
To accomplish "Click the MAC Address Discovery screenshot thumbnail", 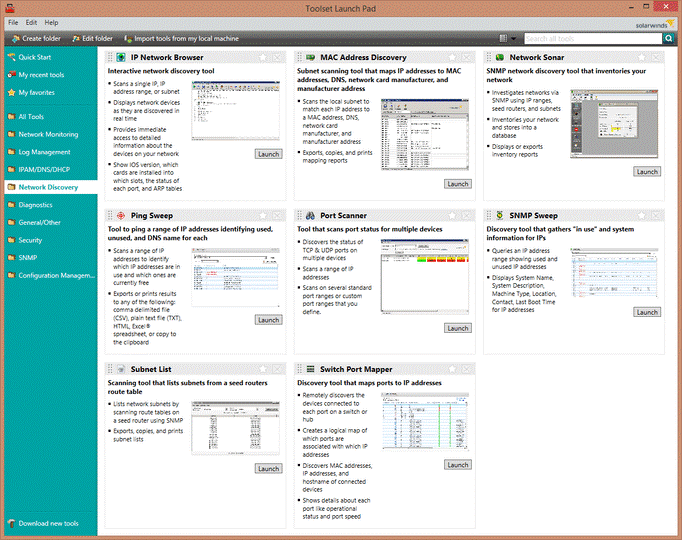I will [x=425, y=134].
